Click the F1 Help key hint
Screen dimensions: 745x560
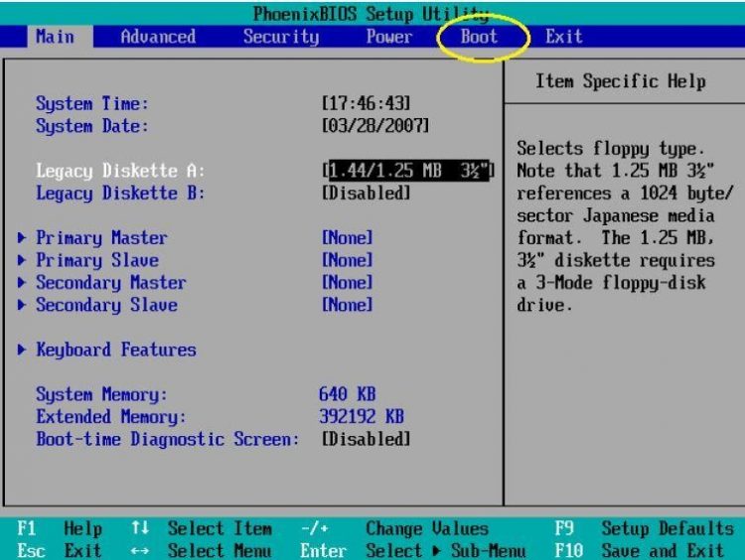tap(60, 528)
